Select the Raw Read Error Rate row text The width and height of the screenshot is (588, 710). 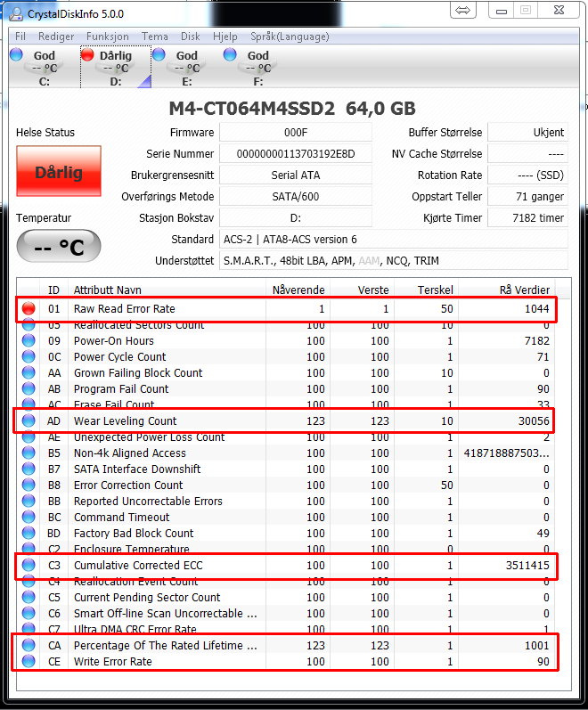125,309
